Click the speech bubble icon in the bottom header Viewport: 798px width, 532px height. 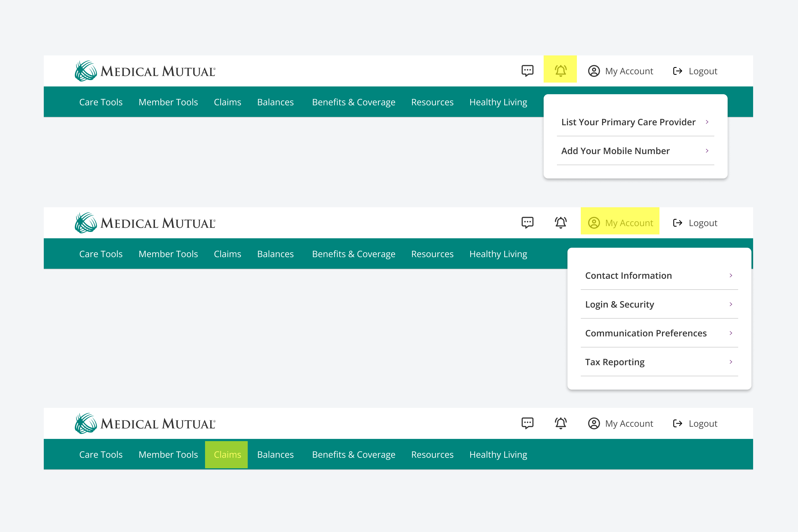(x=528, y=423)
